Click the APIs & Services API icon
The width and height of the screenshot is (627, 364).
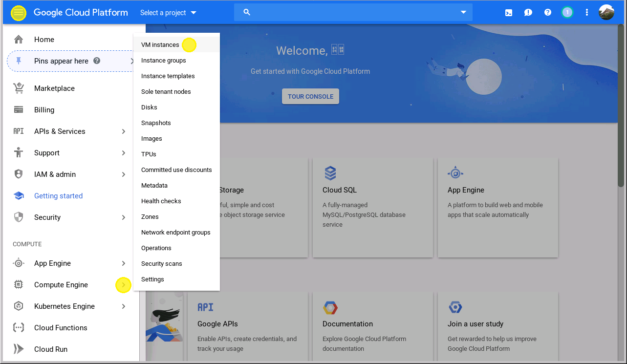tap(19, 131)
